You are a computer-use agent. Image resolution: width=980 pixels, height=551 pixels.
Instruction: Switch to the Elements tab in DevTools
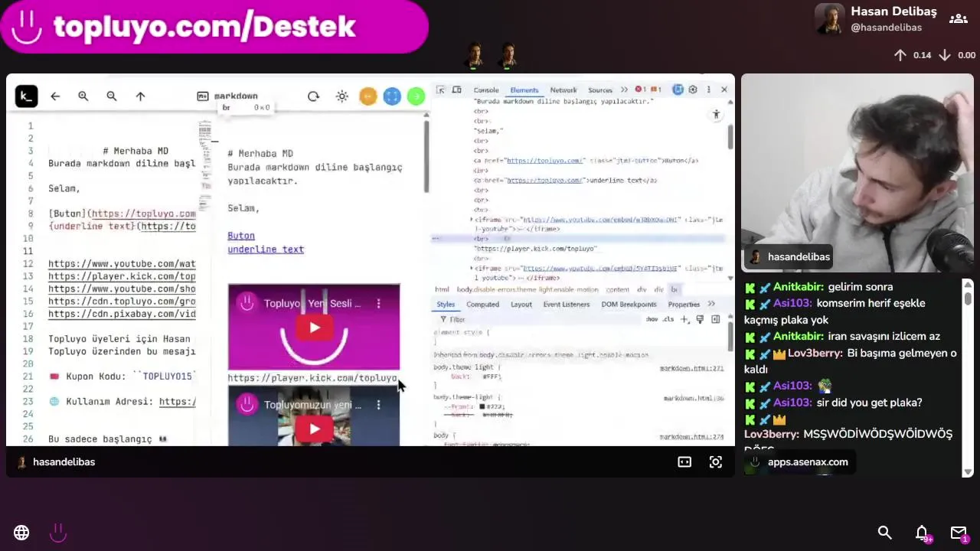(524, 90)
